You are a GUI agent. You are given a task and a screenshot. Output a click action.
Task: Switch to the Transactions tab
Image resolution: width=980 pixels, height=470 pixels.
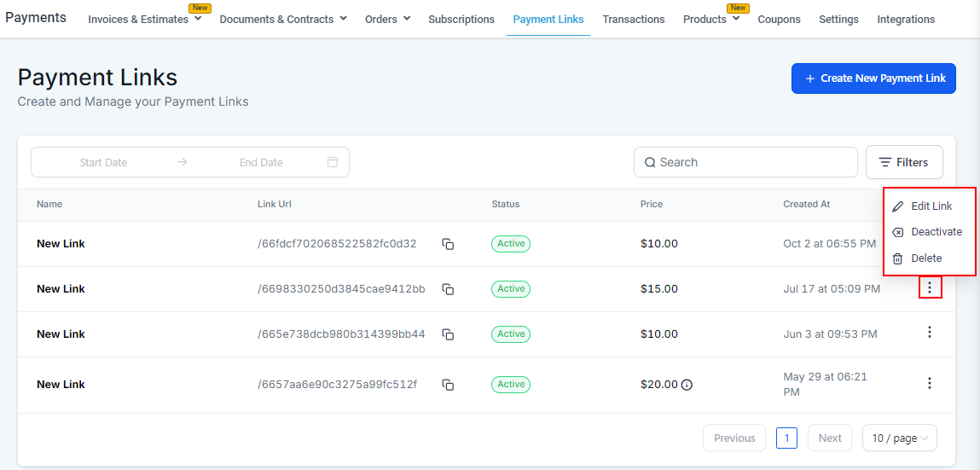pyautogui.click(x=633, y=20)
